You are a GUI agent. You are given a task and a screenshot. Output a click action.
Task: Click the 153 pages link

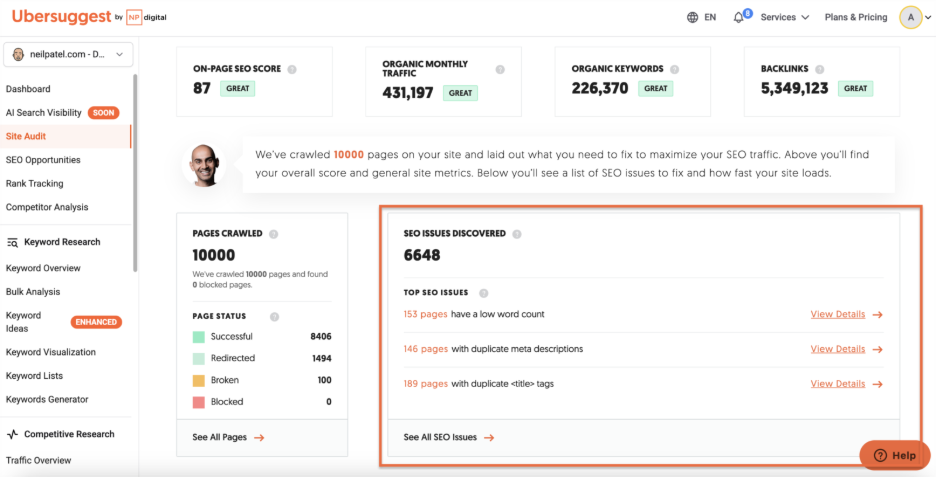(x=425, y=314)
